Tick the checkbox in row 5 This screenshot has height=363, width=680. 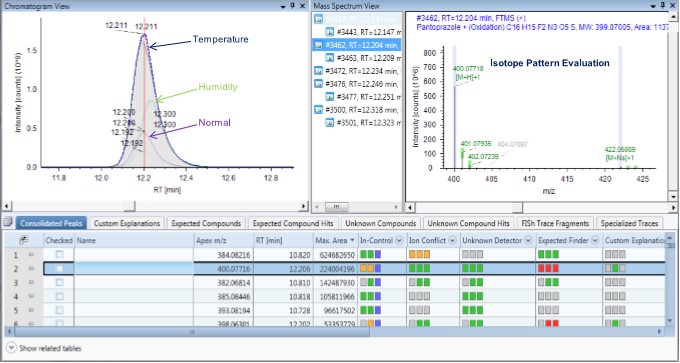pyautogui.click(x=59, y=310)
